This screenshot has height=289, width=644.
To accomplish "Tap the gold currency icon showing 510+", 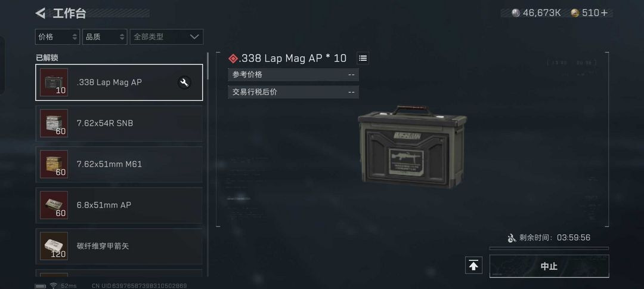I will pyautogui.click(x=575, y=13).
